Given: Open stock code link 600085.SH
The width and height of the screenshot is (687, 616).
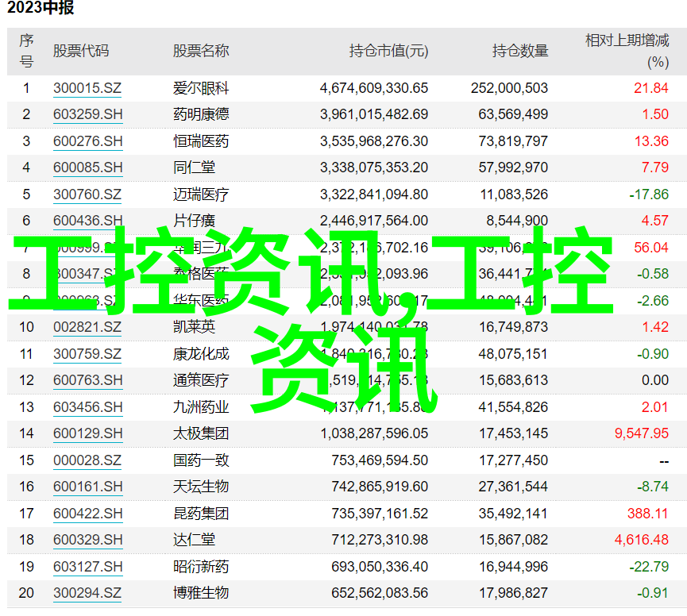Looking at the screenshot, I should click(87, 167).
